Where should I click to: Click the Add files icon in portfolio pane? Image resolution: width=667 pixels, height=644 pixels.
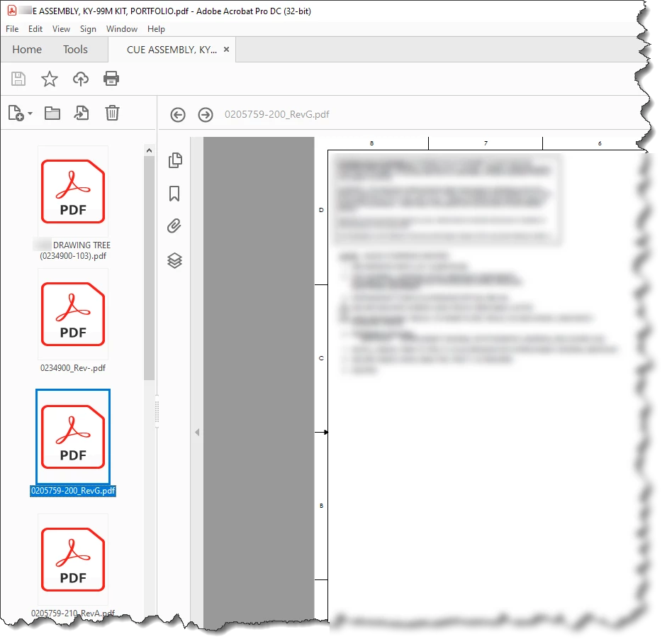point(16,113)
